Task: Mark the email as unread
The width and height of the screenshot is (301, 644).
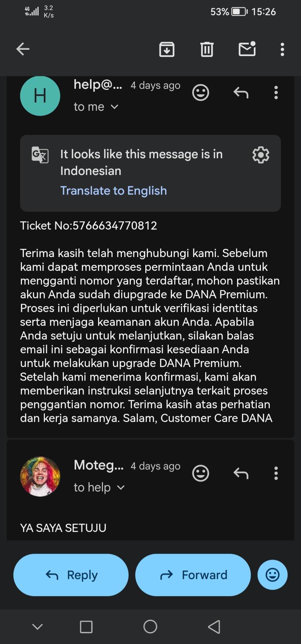Action: [x=247, y=49]
